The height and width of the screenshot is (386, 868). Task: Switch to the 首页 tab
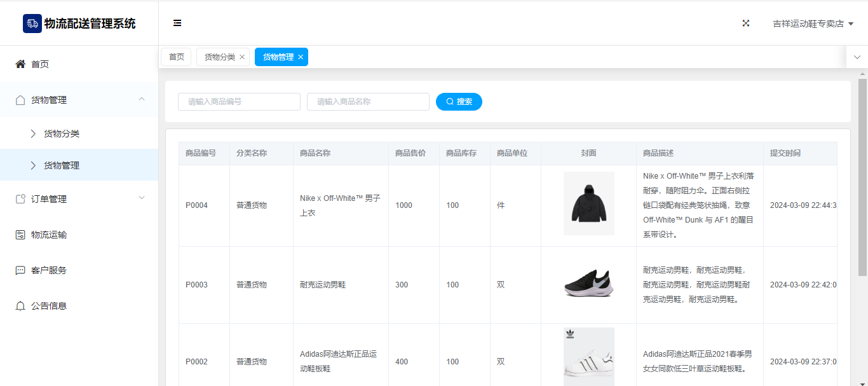point(176,57)
